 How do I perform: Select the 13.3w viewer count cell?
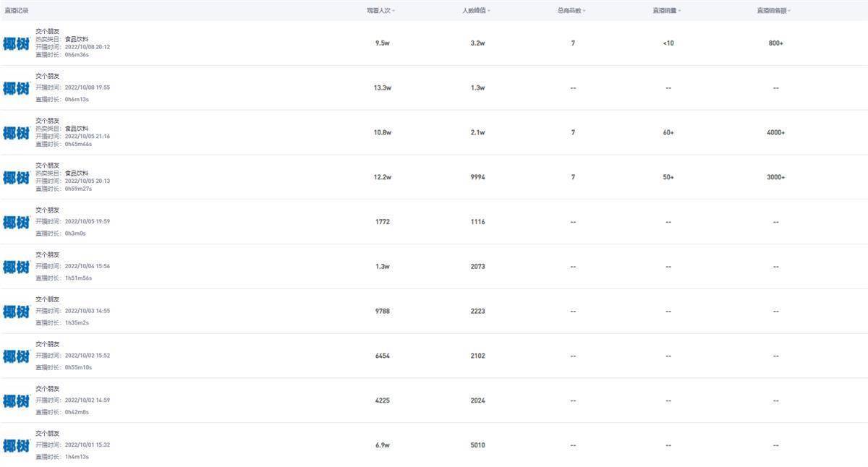[383, 88]
